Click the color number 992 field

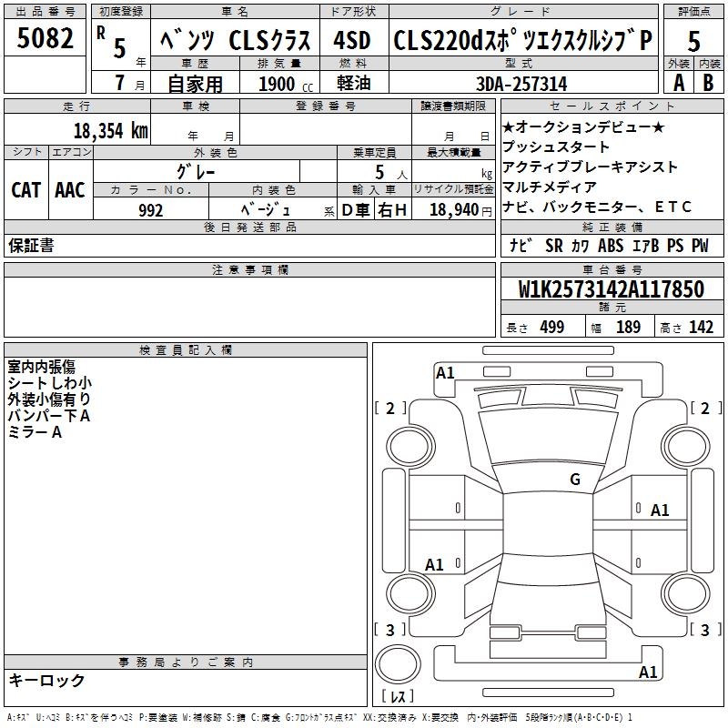tap(151, 210)
